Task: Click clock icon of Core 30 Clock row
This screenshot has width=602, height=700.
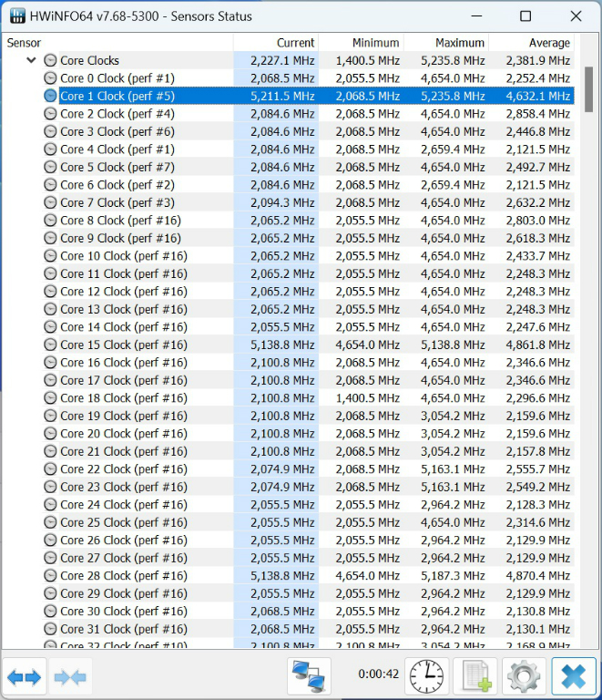Action: (50, 612)
